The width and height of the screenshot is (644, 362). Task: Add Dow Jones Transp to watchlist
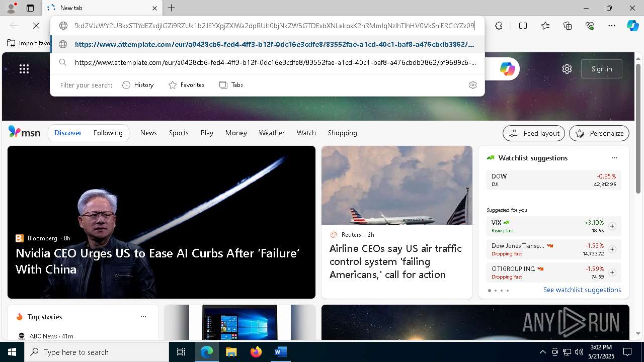(612, 249)
